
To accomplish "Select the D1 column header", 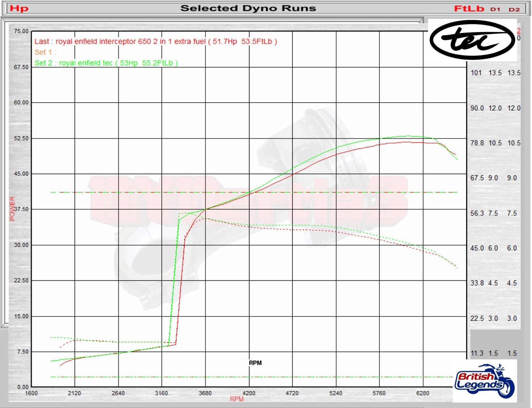I will 495,9.
